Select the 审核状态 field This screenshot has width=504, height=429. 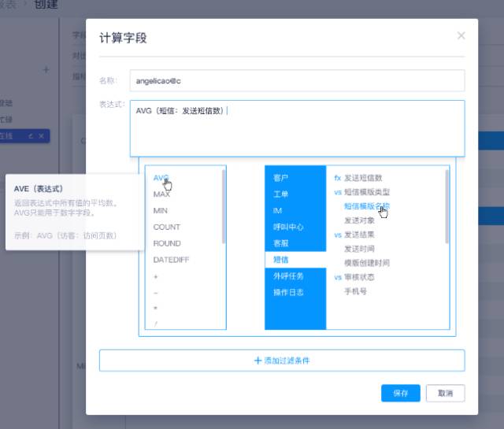tap(359, 277)
